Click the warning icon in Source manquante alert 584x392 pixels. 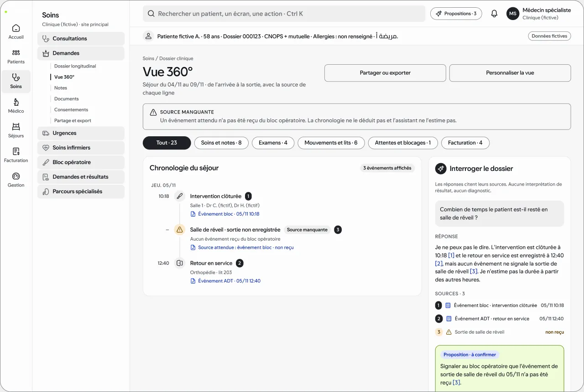[153, 112]
